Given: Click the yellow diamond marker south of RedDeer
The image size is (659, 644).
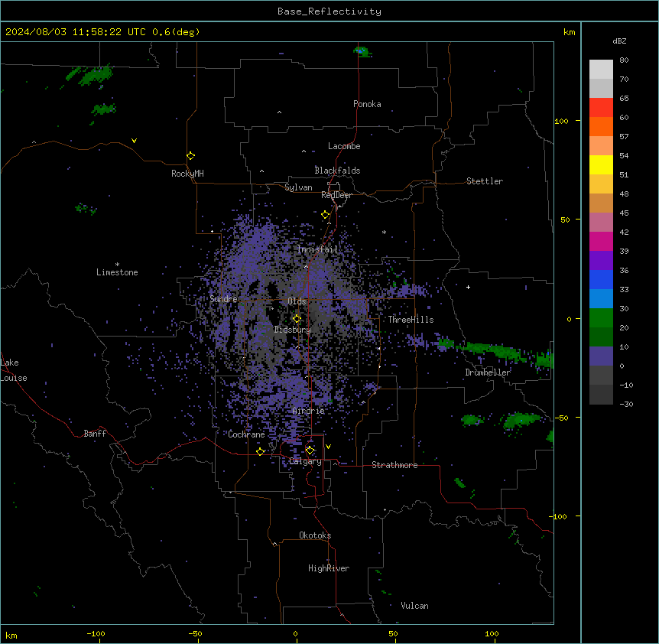Looking at the screenshot, I should tap(325, 215).
